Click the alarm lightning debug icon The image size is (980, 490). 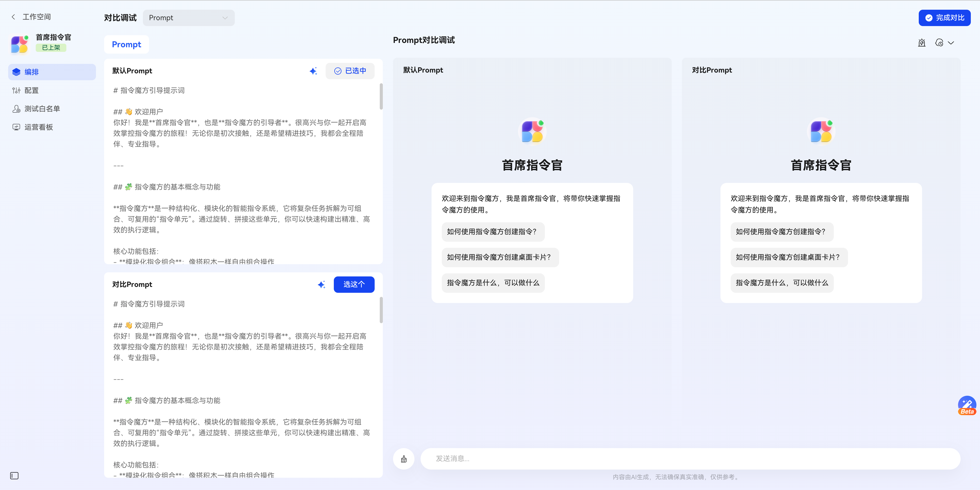[921, 43]
